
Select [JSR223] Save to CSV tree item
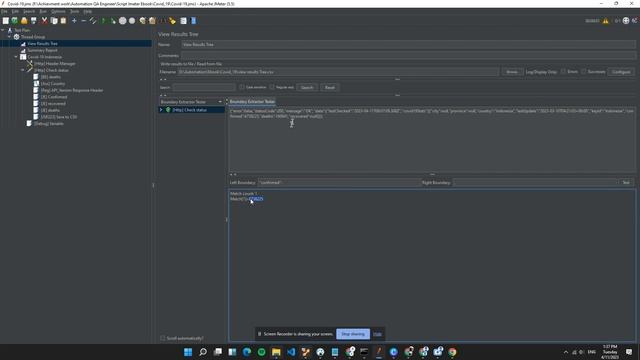pos(59,117)
